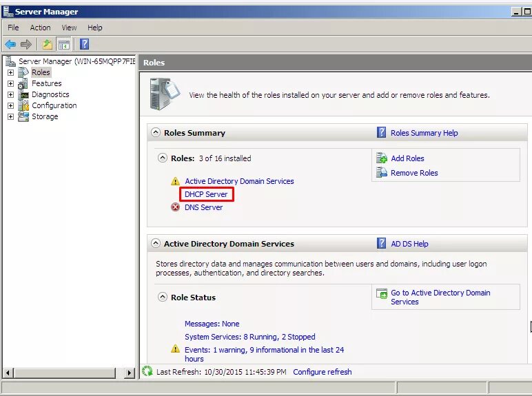Open the Active Directory Domain Services role link
Screen dimensions: 532x396
pos(239,181)
